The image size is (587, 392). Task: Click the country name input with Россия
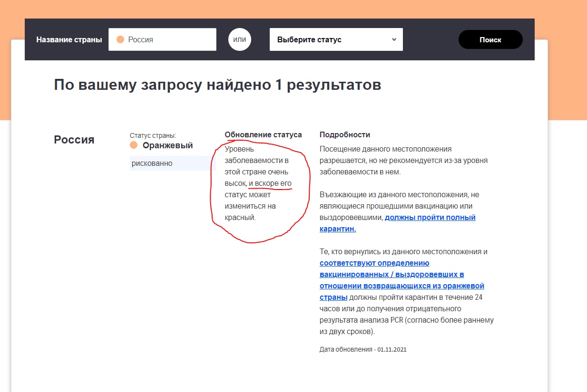click(162, 39)
